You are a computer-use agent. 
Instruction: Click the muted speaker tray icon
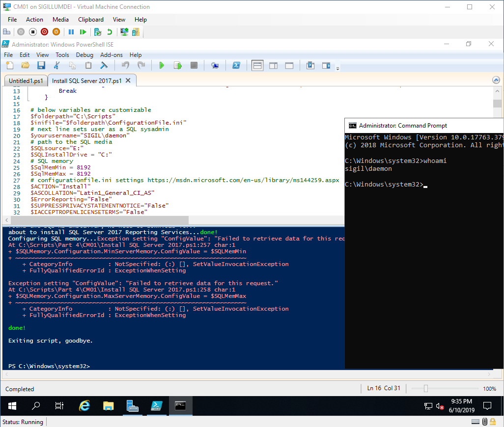[440, 406]
